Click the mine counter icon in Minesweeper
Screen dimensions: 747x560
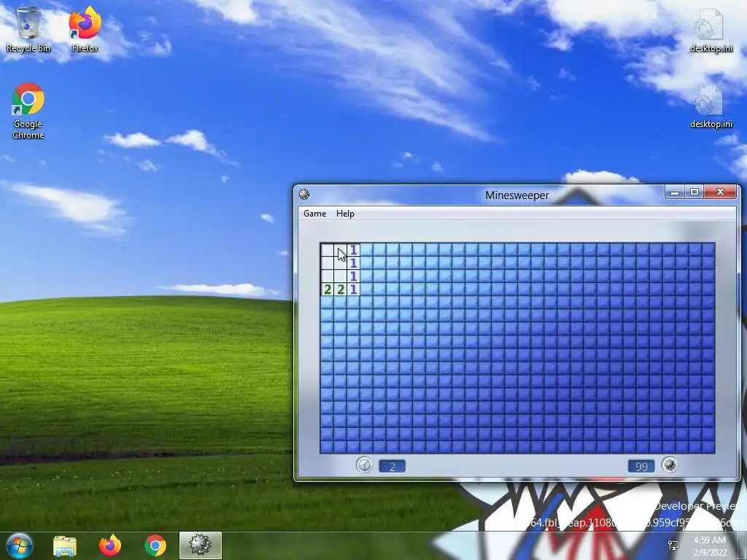click(670, 464)
